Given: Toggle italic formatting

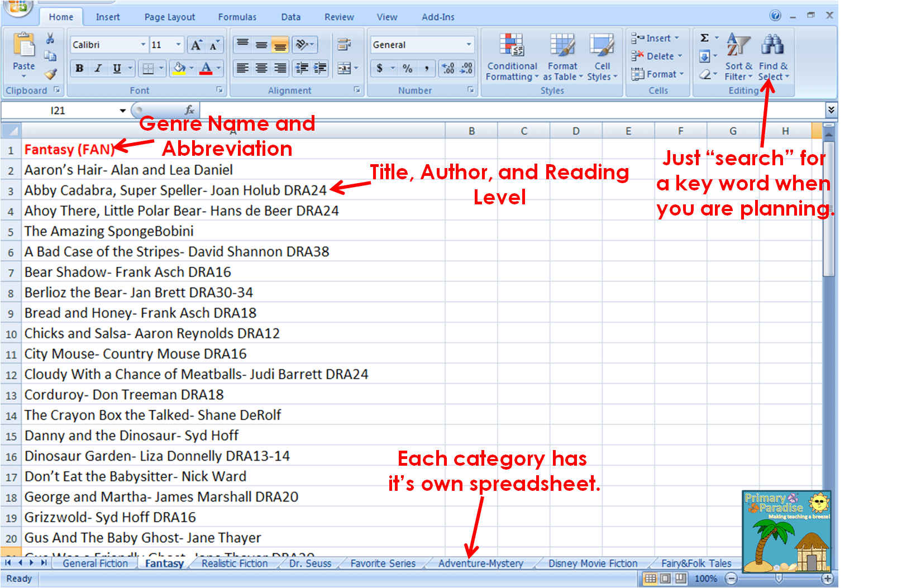Looking at the screenshot, I should point(98,69).
